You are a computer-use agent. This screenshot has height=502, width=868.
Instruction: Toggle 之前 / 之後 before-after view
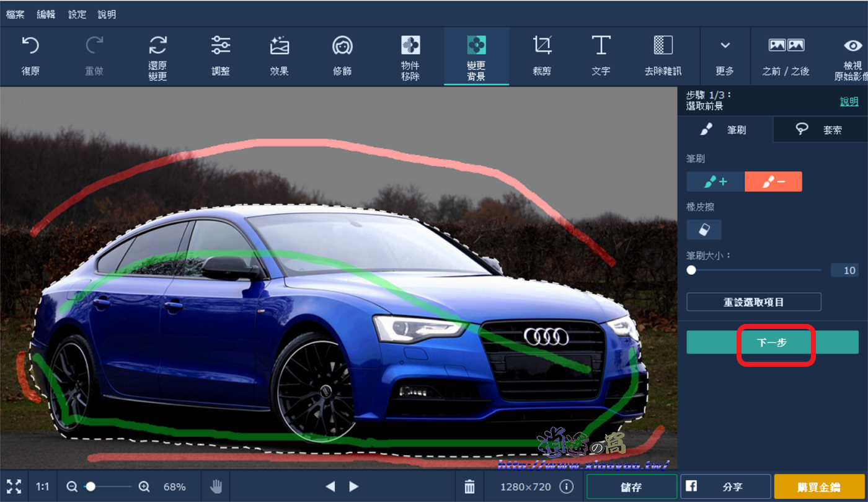(786, 56)
